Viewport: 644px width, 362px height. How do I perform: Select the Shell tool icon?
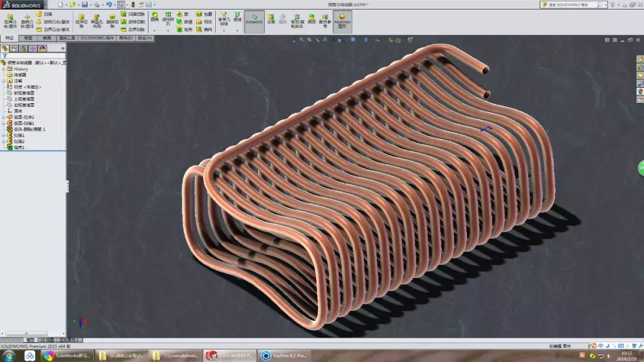(179, 30)
